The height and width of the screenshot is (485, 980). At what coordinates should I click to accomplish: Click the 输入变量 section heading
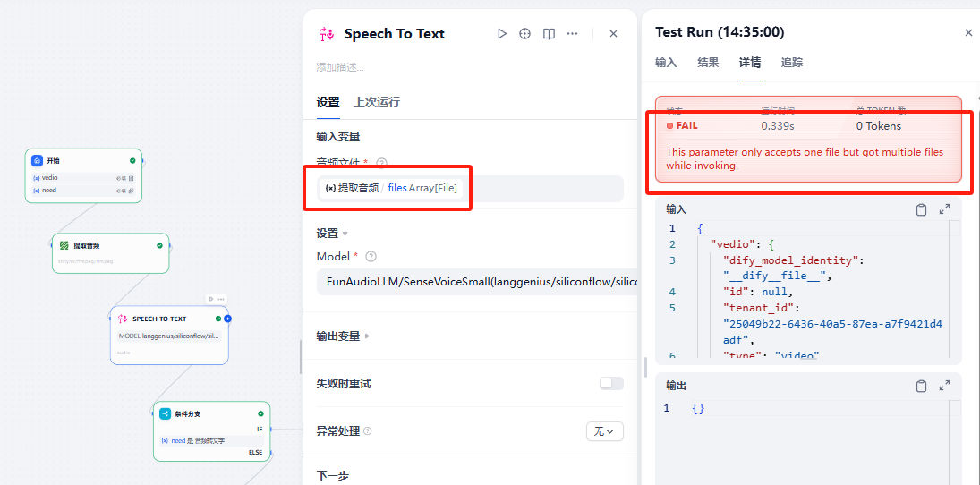338,136
